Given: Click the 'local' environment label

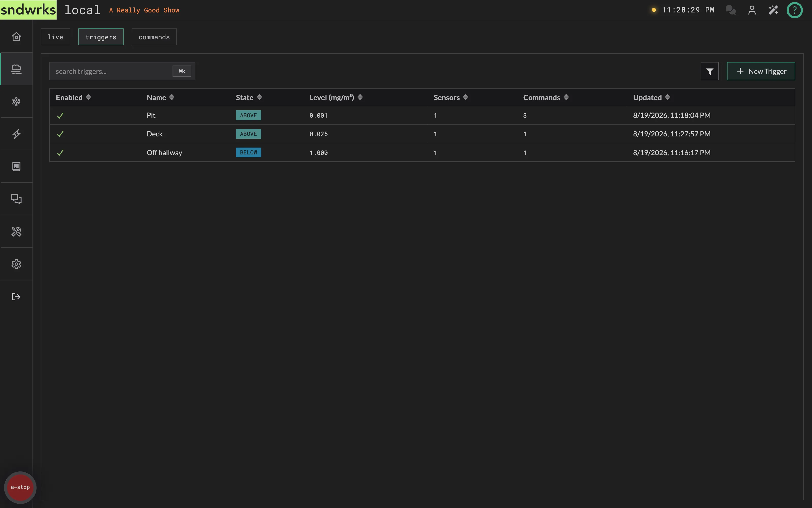Looking at the screenshot, I should (82, 10).
